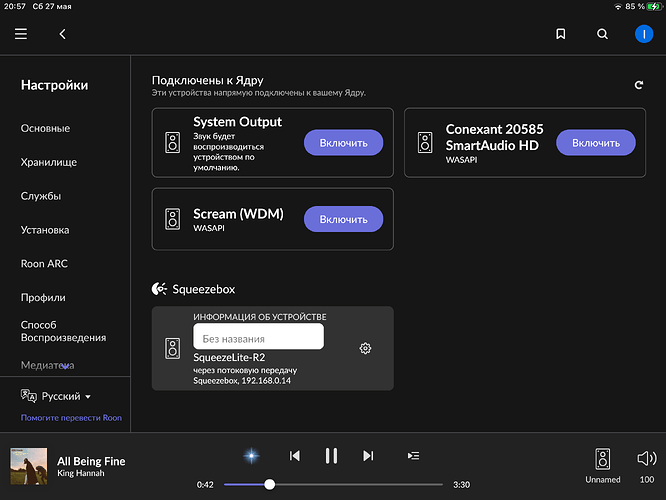Screen dimensions: 666x500
Task: Click the SqueezeLite-R2 speaker icon
Action: (x=172, y=348)
